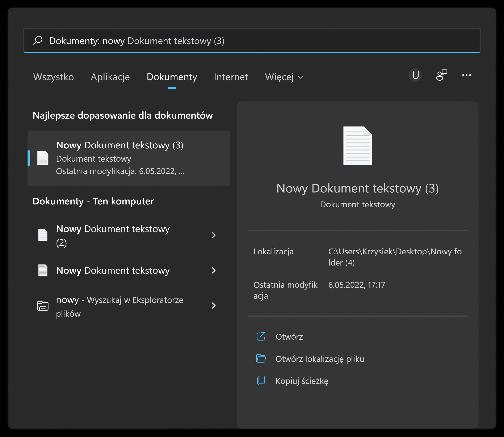Click the magnifier search icon
This screenshot has width=504, height=437.
point(38,40)
